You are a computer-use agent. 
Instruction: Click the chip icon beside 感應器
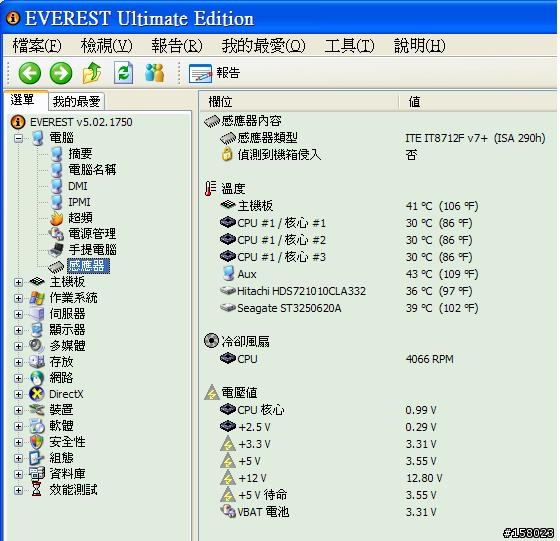pos(56,266)
